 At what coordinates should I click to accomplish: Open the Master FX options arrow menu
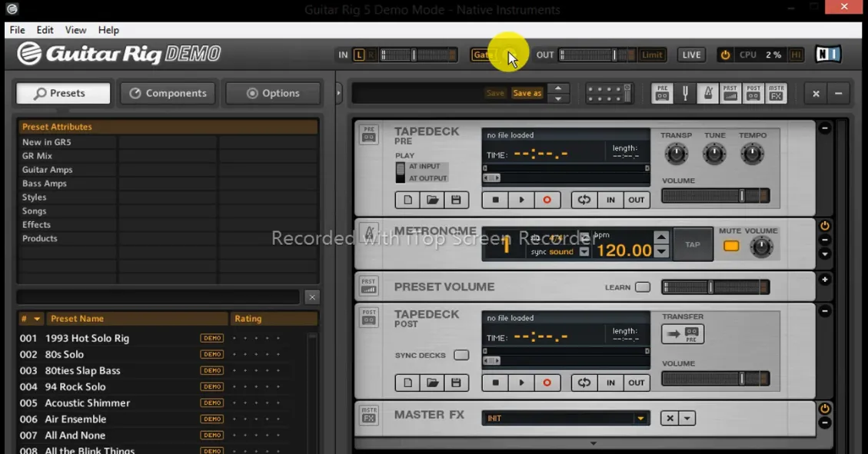[687, 418]
